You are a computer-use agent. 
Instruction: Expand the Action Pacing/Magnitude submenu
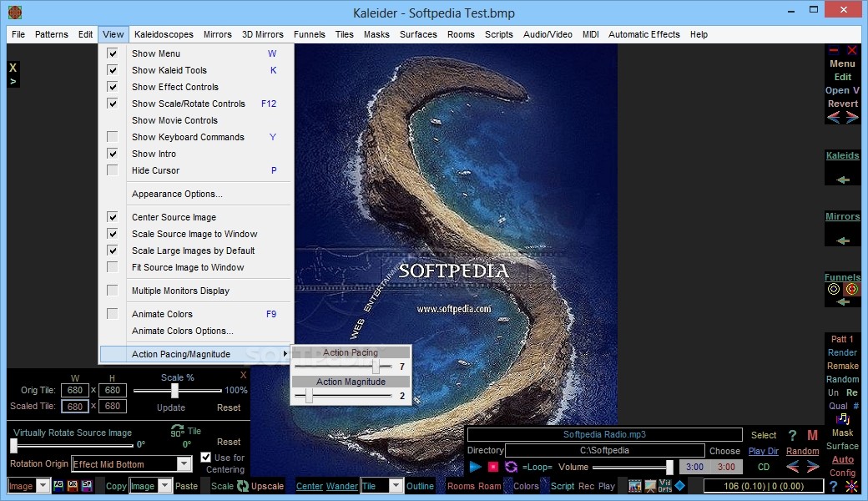tap(195, 354)
